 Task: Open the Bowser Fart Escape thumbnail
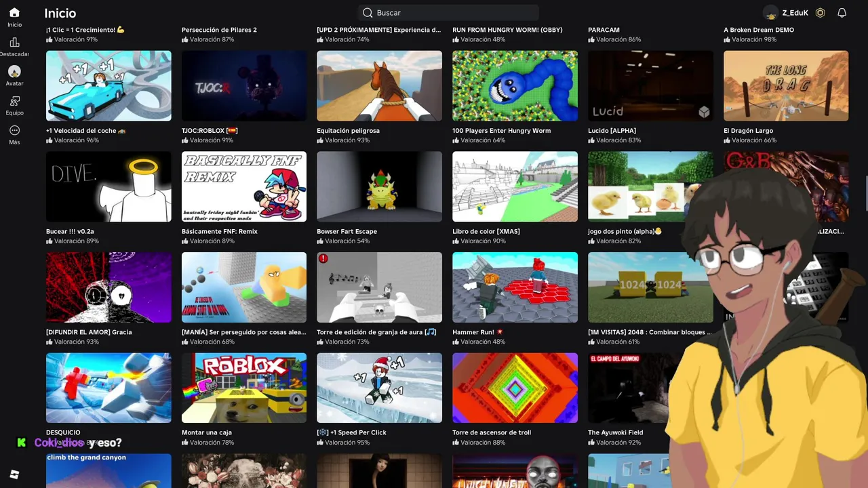click(379, 186)
